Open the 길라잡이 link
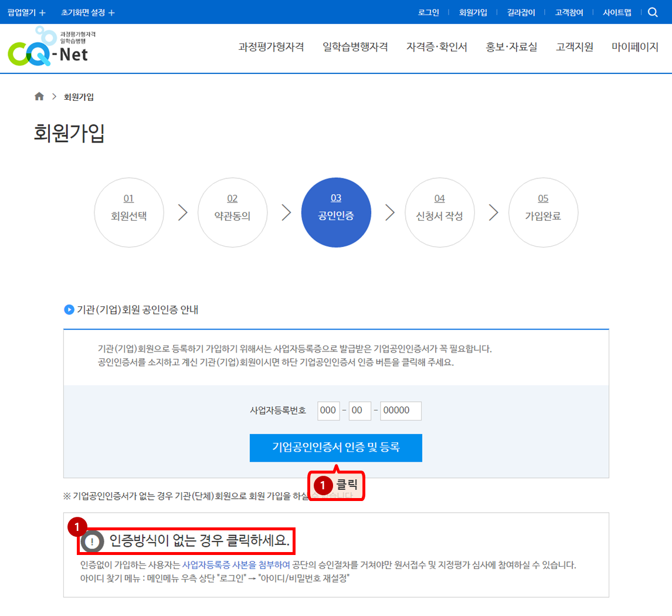Viewport: 672px width, 616px height. point(521,12)
